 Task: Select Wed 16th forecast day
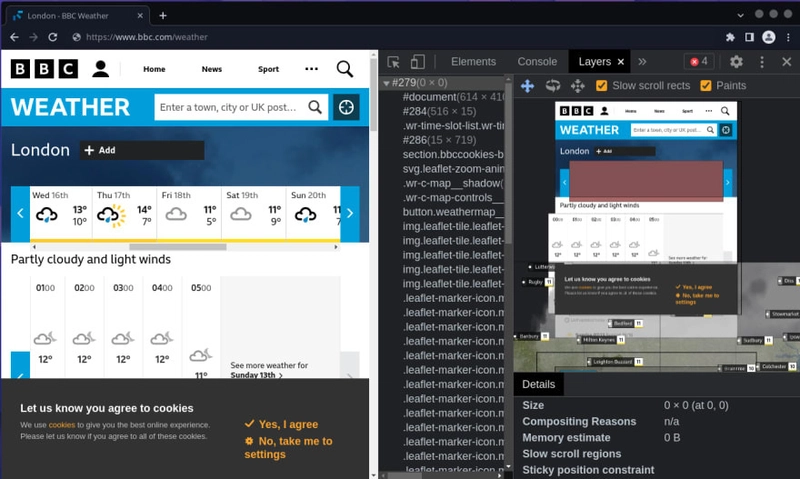pos(61,213)
